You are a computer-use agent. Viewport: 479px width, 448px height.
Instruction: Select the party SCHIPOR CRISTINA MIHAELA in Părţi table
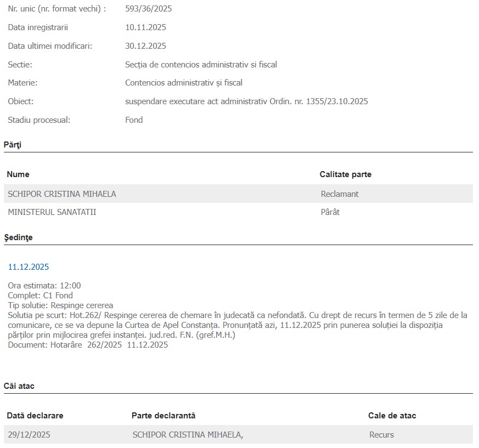coord(62,194)
